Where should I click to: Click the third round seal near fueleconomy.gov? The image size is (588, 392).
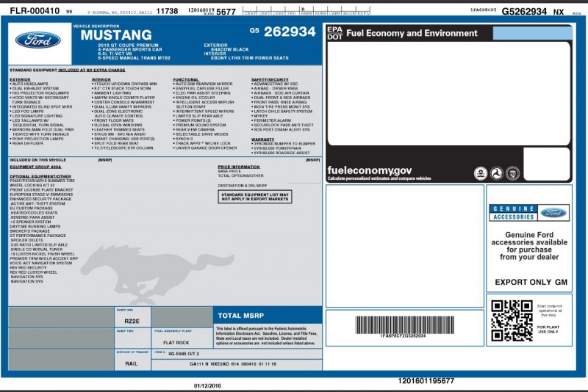coord(512,173)
